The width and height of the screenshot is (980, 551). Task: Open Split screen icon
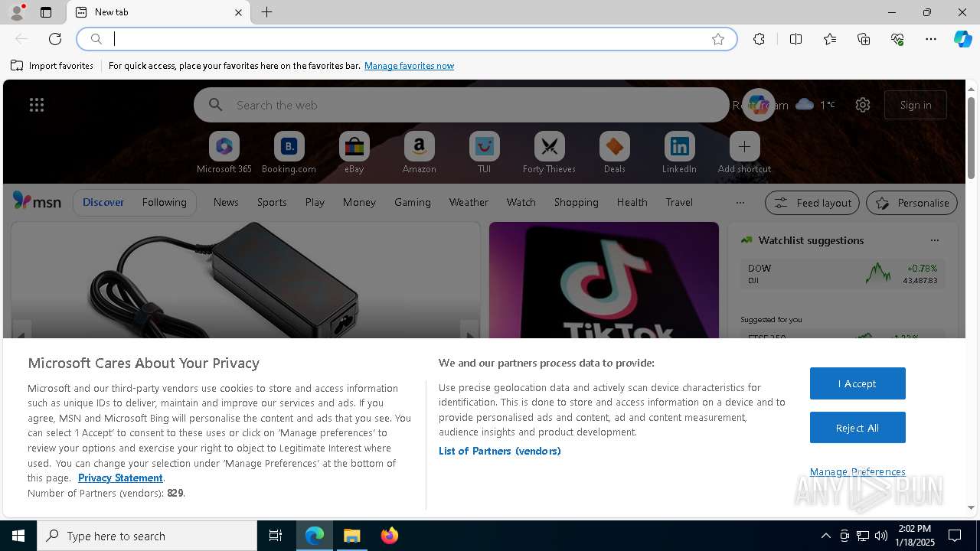[x=795, y=39]
